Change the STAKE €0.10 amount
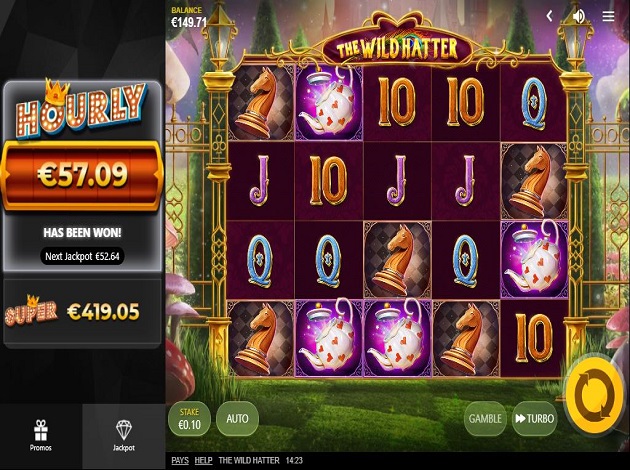 [x=189, y=419]
